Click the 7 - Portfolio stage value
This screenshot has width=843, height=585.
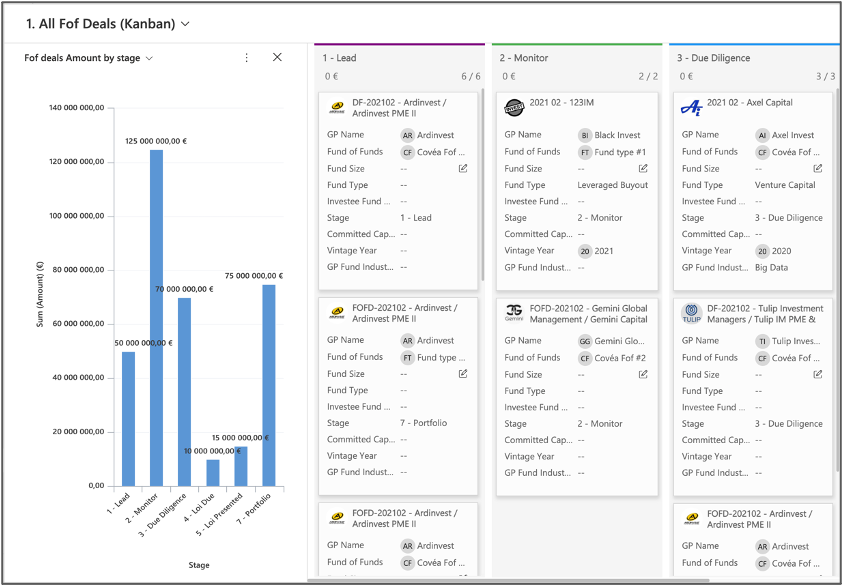tap(424, 423)
